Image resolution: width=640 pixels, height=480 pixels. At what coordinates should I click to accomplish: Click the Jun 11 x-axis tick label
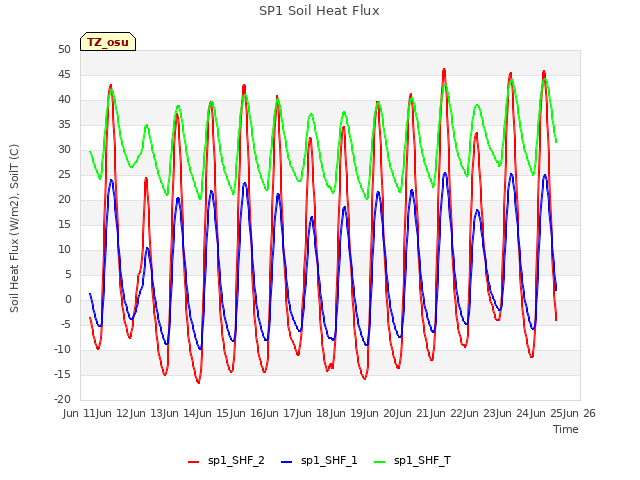(x=78, y=413)
